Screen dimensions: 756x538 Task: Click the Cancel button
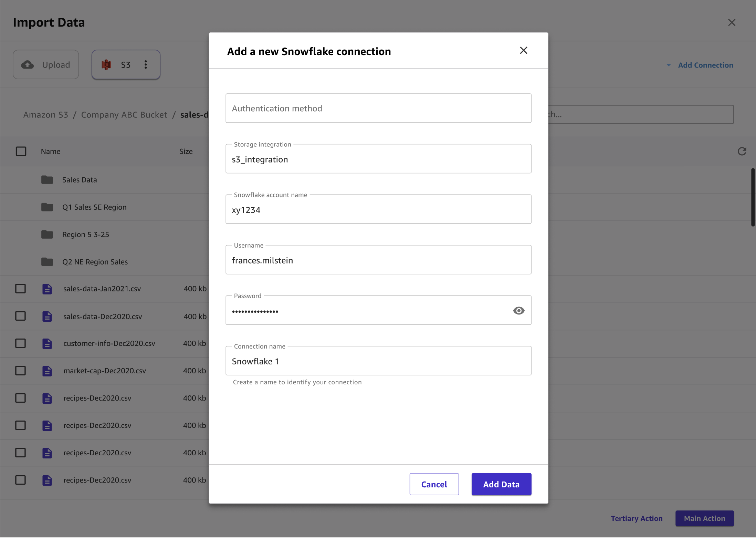tap(434, 484)
